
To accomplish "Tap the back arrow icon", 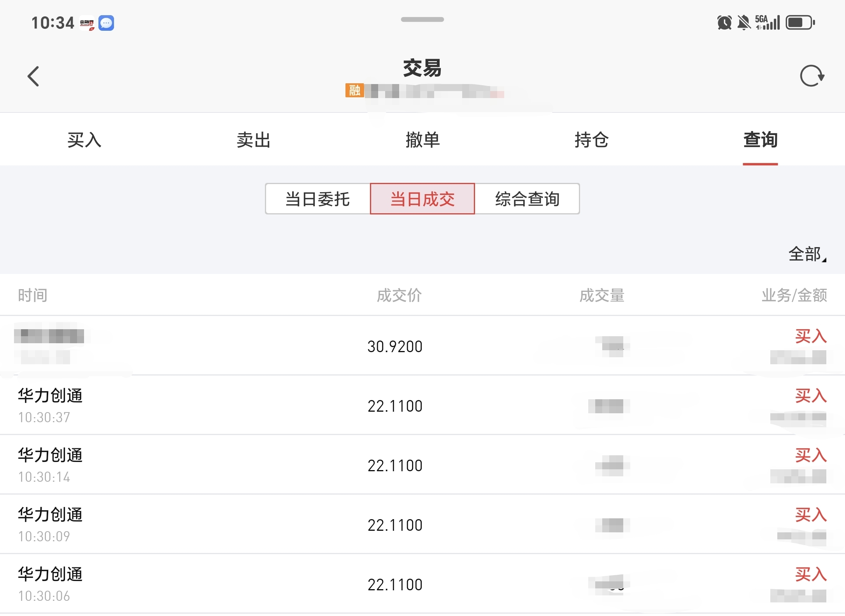I will [34, 76].
